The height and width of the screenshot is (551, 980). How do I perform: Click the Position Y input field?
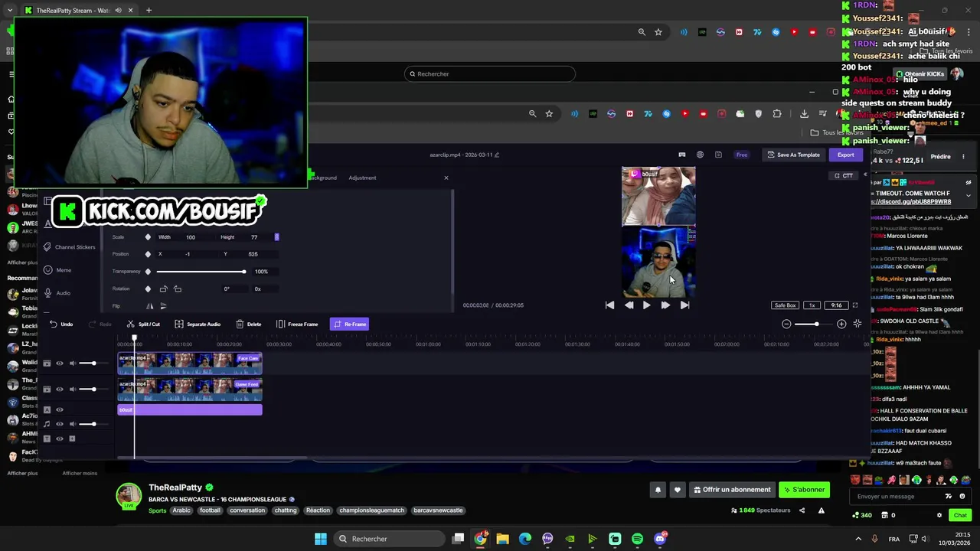tap(253, 254)
